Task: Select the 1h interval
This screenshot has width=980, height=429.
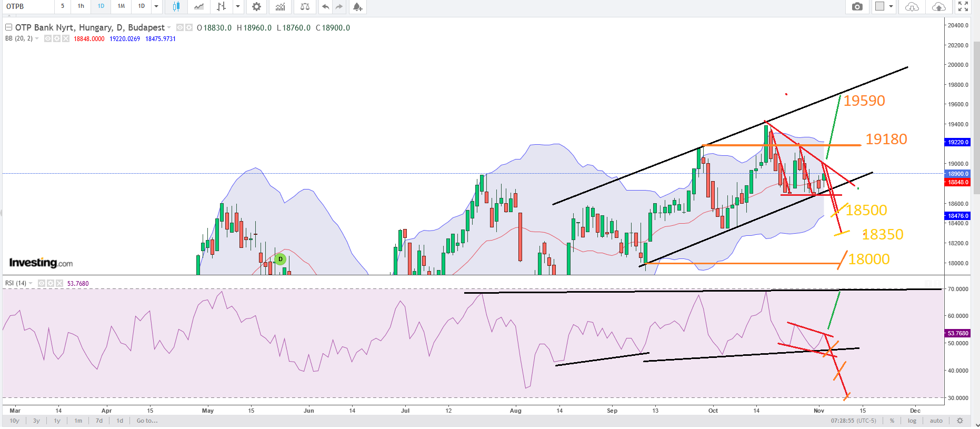Action: click(81, 6)
